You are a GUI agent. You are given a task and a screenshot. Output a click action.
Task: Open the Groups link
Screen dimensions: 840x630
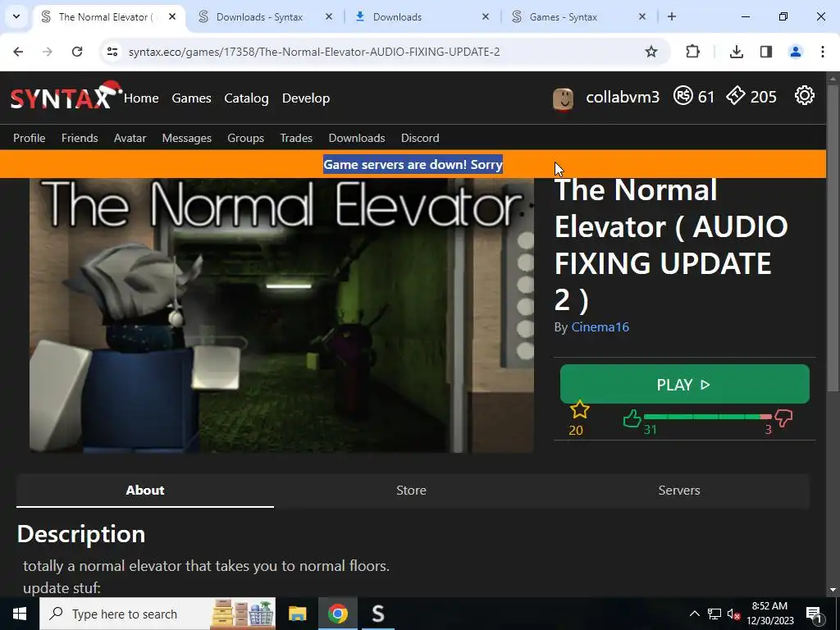[x=246, y=138]
